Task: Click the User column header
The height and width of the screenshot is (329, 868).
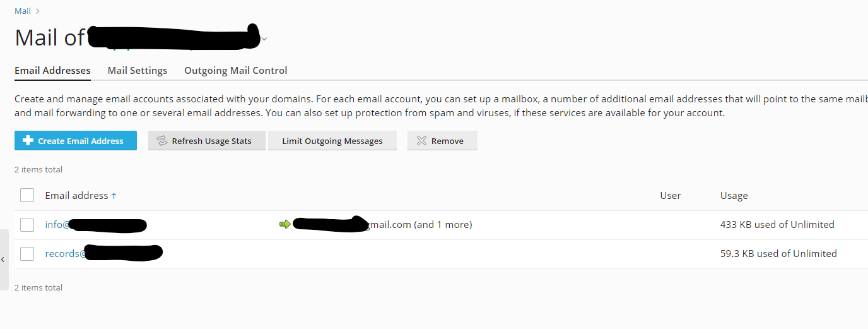Action: (670, 196)
